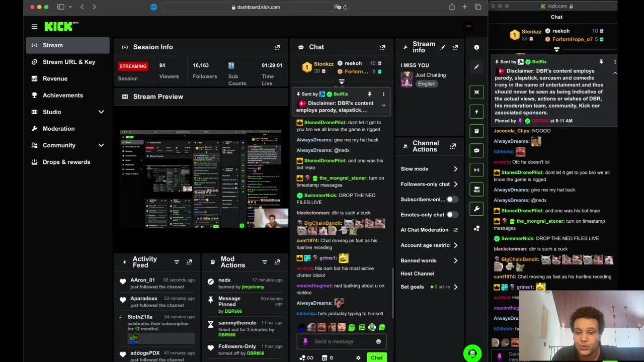Select Stream in the sidebar
This screenshot has height=362, width=644.
(67, 45)
